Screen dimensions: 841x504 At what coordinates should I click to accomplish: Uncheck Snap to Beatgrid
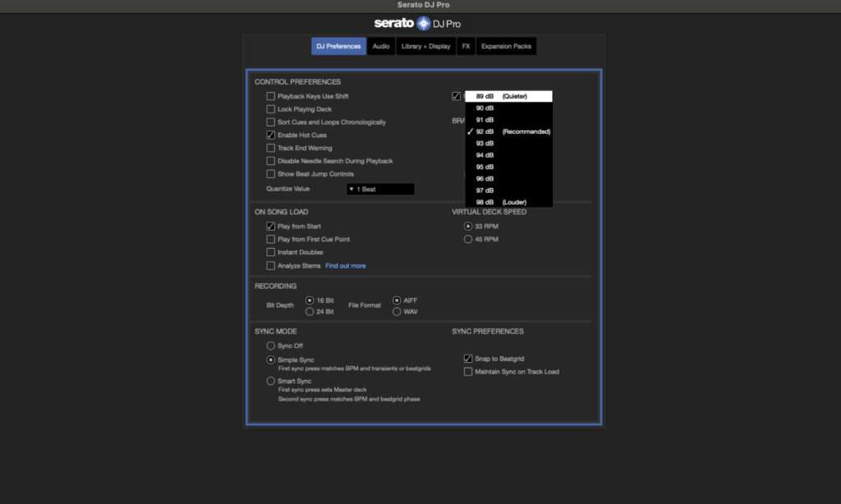click(467, 358)
